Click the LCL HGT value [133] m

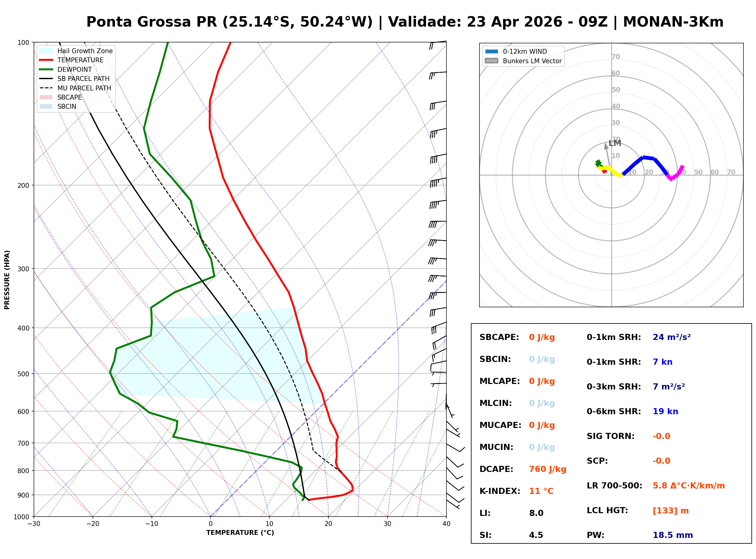click(670, 511)
